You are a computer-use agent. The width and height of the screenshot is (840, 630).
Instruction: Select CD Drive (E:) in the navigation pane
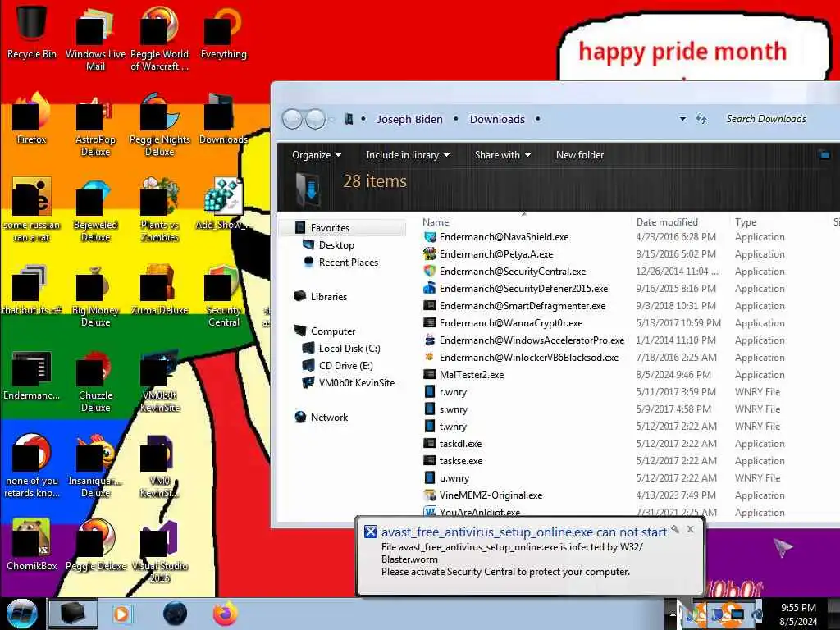click(345, 365)
